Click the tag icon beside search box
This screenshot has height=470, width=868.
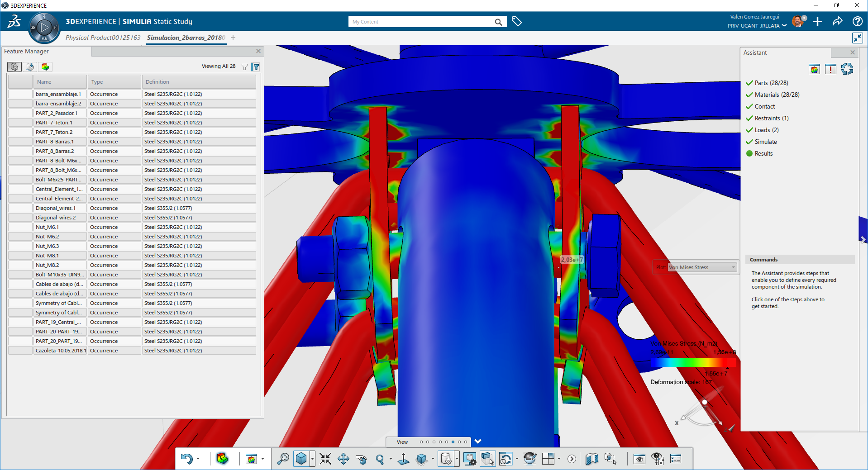(517, 21)
